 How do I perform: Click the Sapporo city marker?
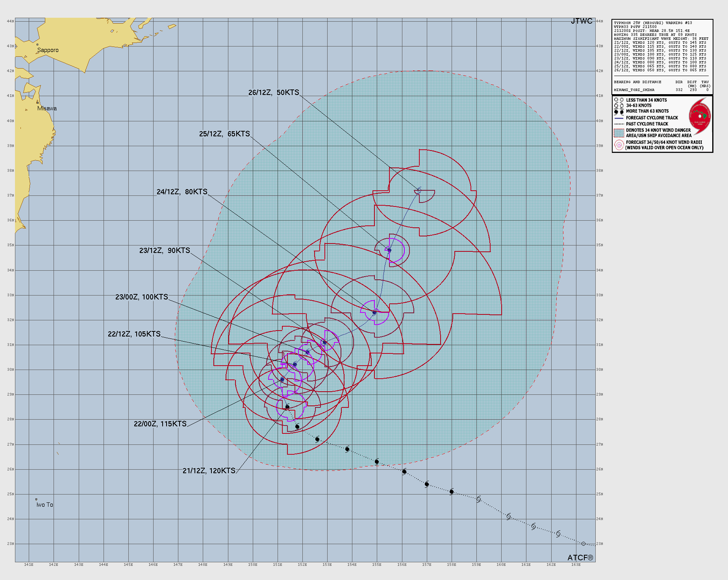point(37,45)
